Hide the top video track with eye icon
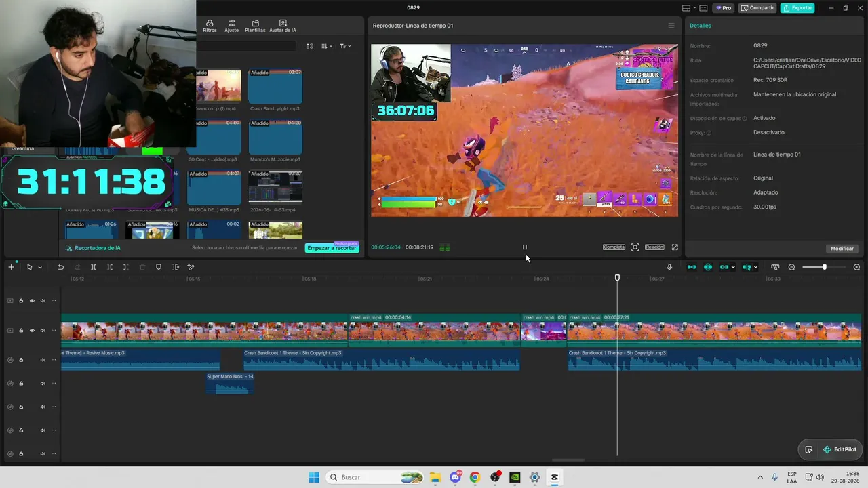Screen dimensions: 868x488 pos(32,301)
